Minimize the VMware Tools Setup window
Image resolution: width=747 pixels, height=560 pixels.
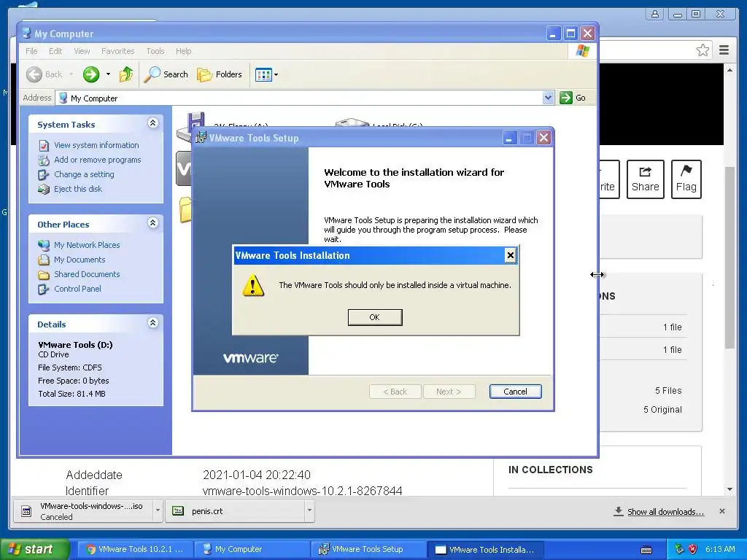pyautogui.click(x=509, y=138)
